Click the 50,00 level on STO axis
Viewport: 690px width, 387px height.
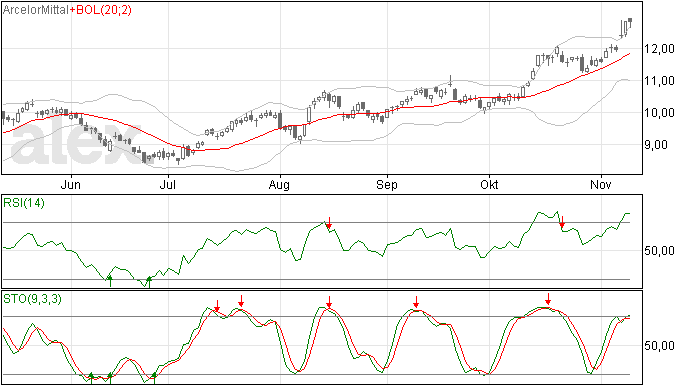[x=659, y=346]
